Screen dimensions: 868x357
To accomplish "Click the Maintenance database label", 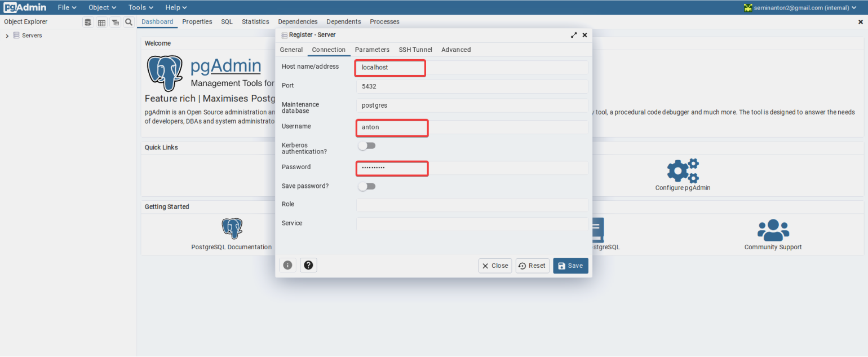I will [300, 108].
